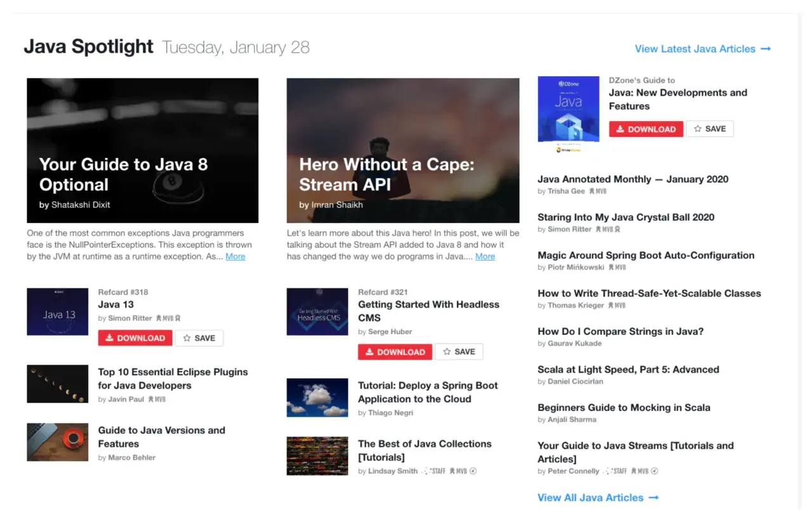Click author Trisha Gee
Viewport: 812px width, 518px height.
click(566, 191)
